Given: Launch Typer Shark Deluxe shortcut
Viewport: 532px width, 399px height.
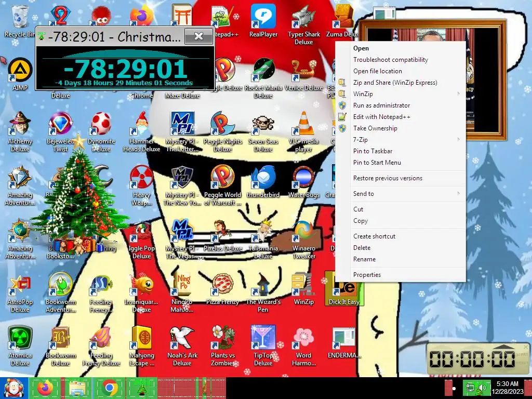Looking at the screenshot, I should 303,24.
